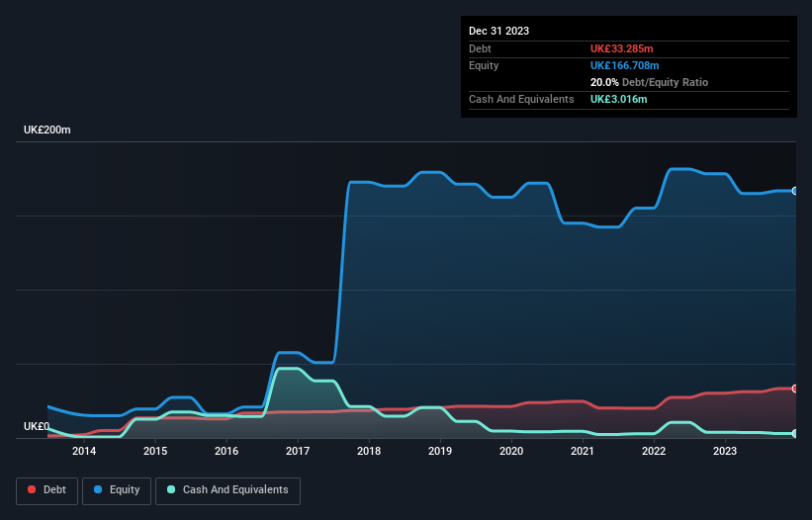Select the 2022 x-axis label

point(654,451)
